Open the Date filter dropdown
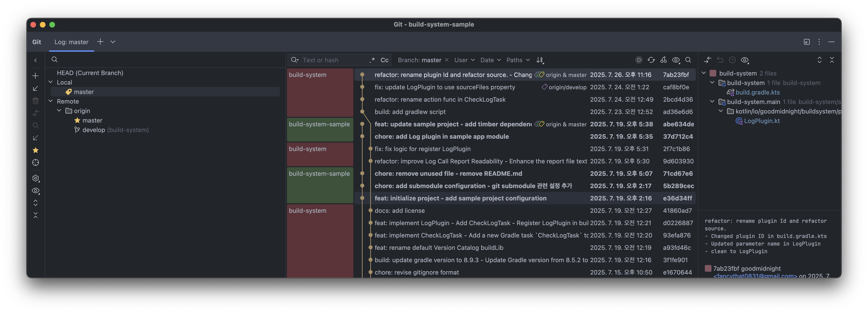Screen dimensions: 868x313 [x=490, y=60]
